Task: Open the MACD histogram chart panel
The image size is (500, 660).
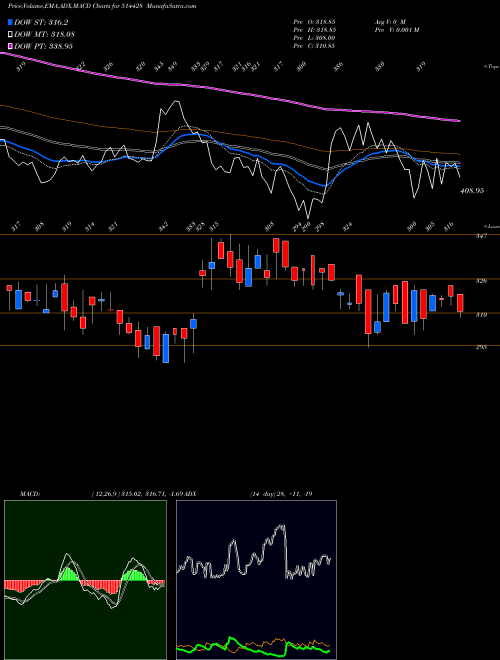Action: 85,580
